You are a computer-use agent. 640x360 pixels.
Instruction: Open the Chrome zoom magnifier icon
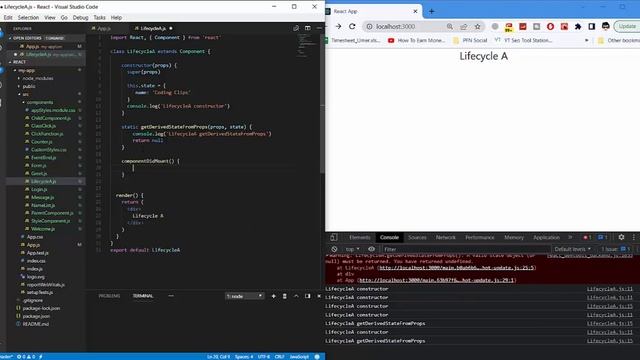tap(449, 27)
